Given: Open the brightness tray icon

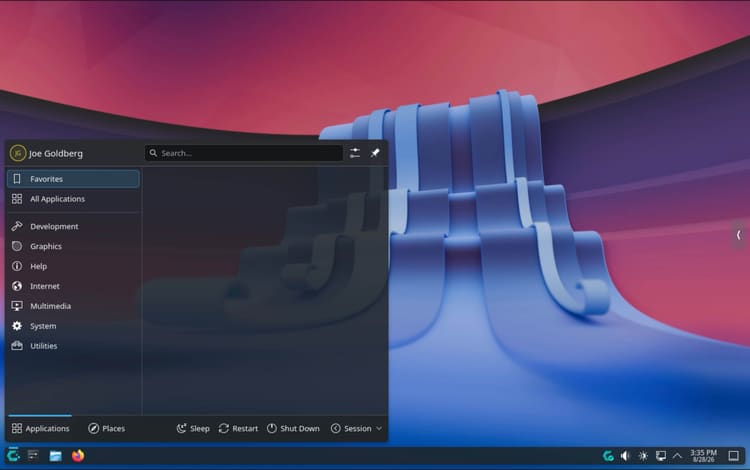Looking at the screenshot, I should coord(643,456).
